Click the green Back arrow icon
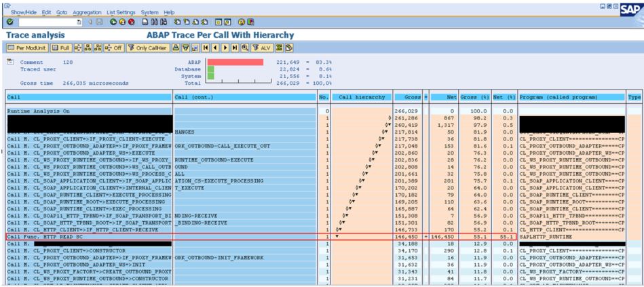The height and width of the screenshot is (287, 644). tap(113, 22)
